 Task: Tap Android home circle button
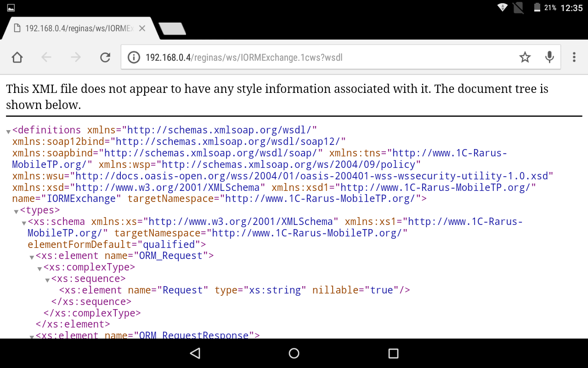tap(294, 353)
